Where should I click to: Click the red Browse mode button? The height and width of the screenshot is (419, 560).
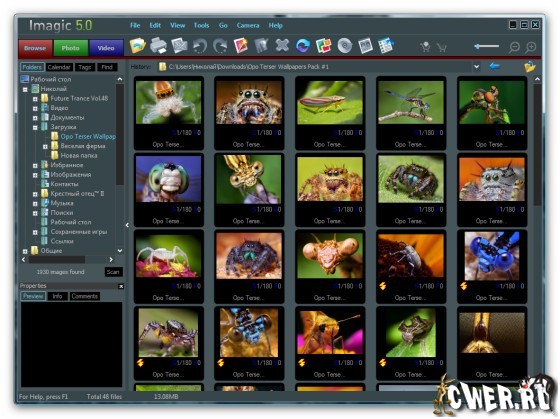coord(35,48)
